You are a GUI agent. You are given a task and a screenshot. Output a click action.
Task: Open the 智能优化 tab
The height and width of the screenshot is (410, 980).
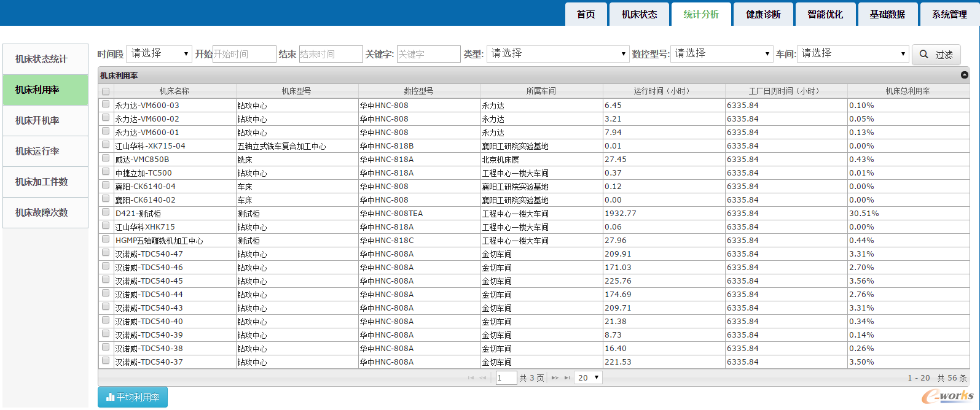(825, 14)
